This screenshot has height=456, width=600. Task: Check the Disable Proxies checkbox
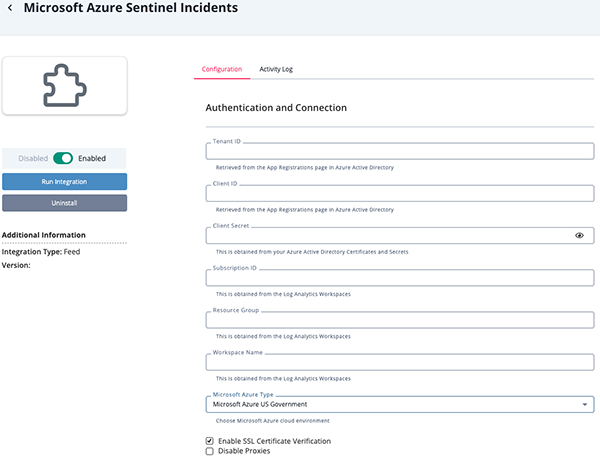click(x=210, y=451)
